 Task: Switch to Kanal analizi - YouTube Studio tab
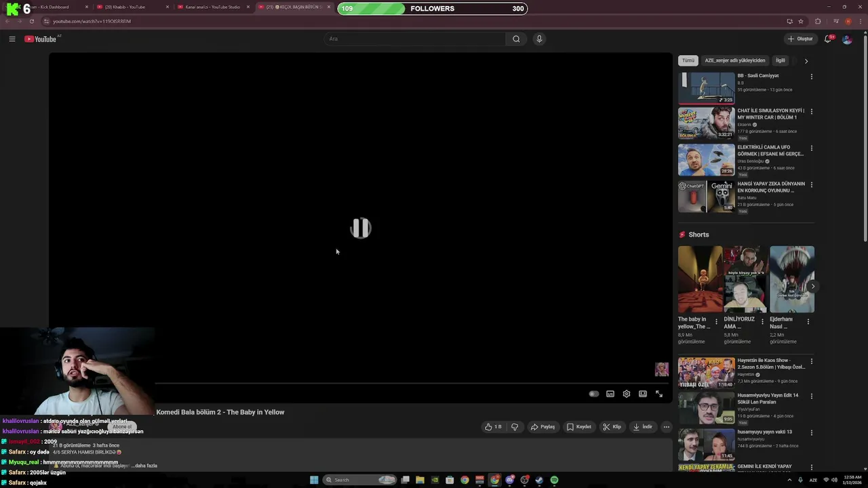[x=212, y=7]
